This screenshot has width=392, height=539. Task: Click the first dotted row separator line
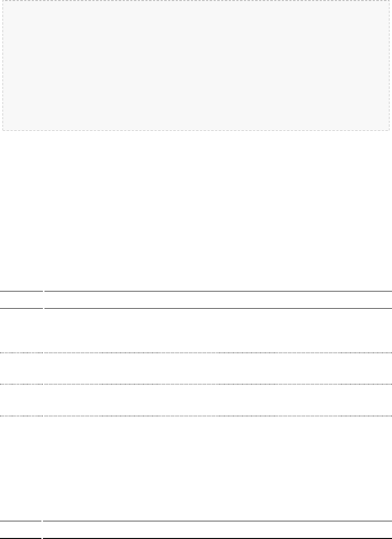(x=196, y=353)
